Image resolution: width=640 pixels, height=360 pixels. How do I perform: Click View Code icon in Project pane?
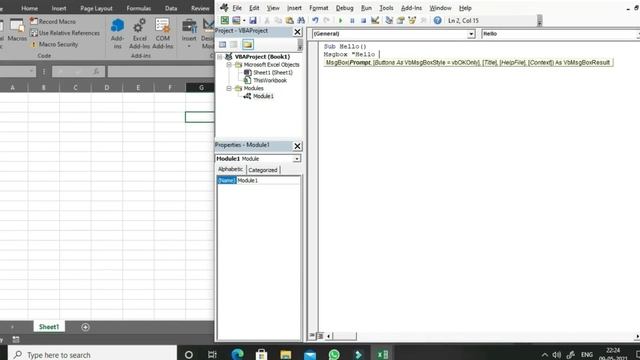tap(222, 44)
